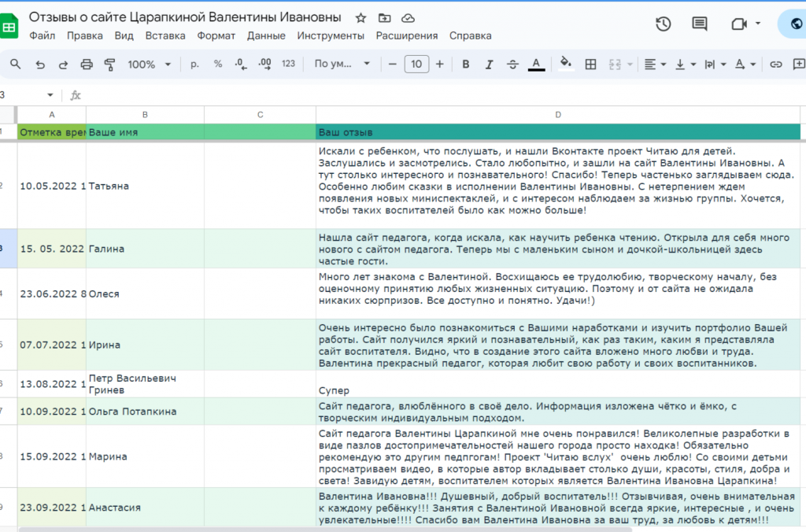Open the Данные menu
The width and height of the screenshot is (806, 532).
click(x=266, y=35)
